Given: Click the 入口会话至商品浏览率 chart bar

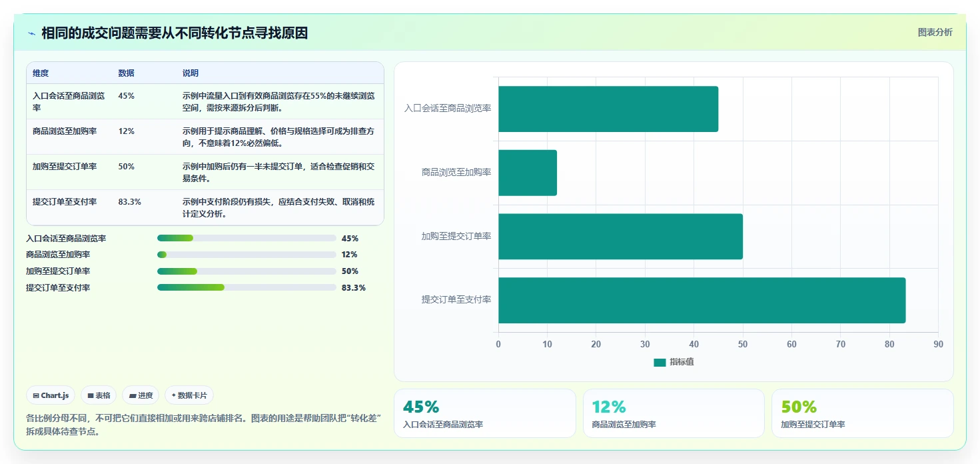Looking at the screenshot, I should coord(608,109).
